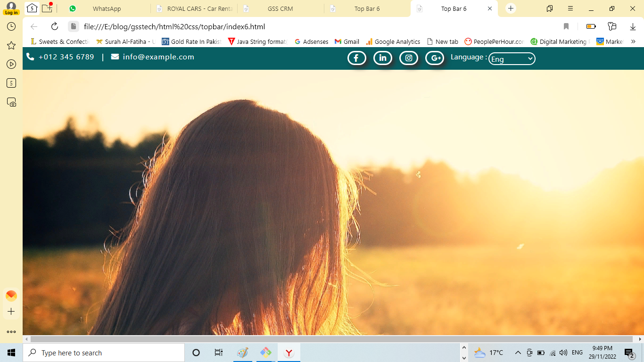This screenshot has height=362, width=644.
Task: Click the phone number +012 345 6789
Action: [66, 57]
